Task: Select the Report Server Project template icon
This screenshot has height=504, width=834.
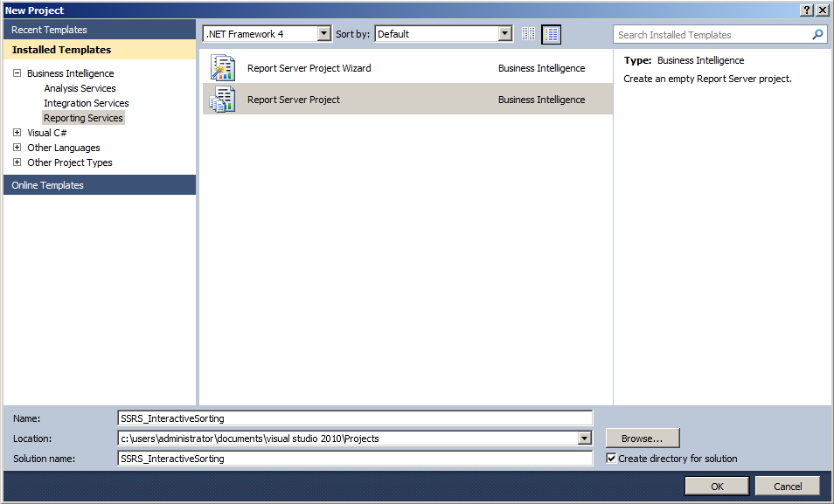Action: point(223,99)
